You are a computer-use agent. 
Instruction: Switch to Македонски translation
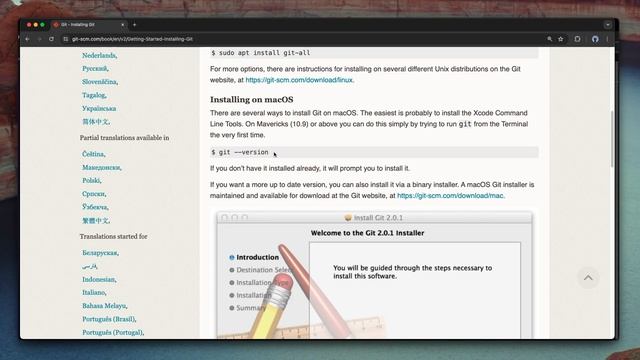coord(102,167)
